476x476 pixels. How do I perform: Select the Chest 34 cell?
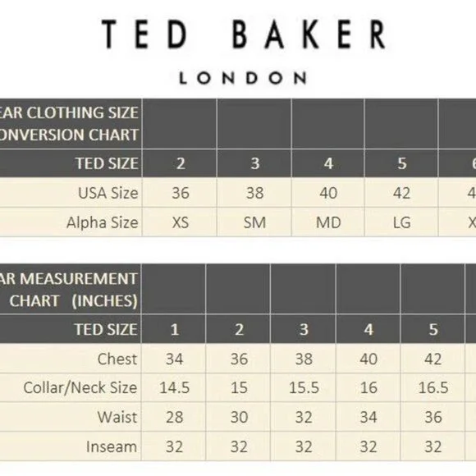[x=174, y=359]
